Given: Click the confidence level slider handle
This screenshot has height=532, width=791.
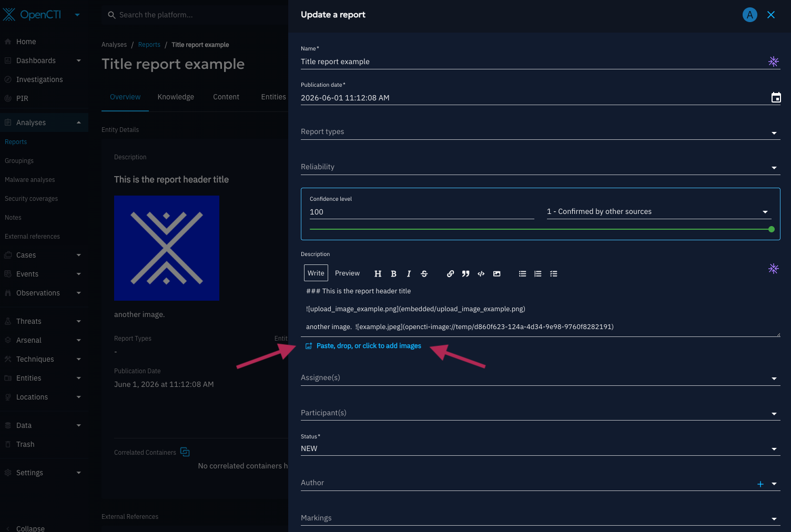Looking at the screenshot, I should coord(772,229).
